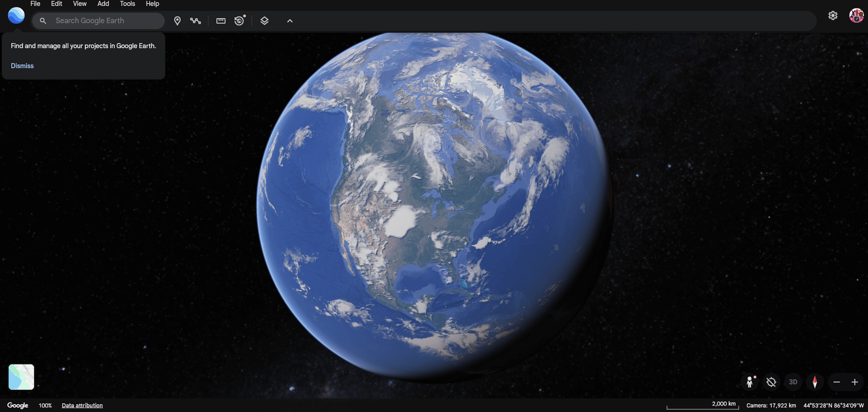Open the Add menu
Viewport: 868px width, 412px height.
pyautogui.click(x=103, y=4)
